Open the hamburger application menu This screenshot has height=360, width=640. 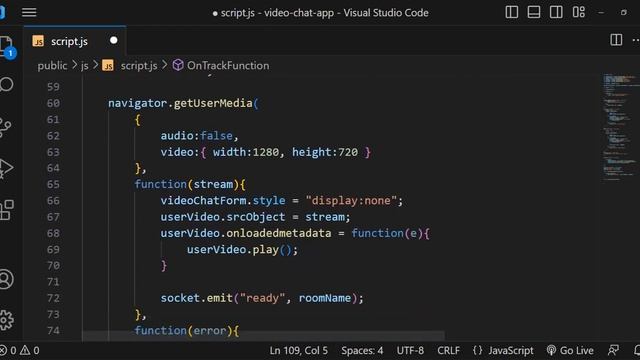pos(29,12)
